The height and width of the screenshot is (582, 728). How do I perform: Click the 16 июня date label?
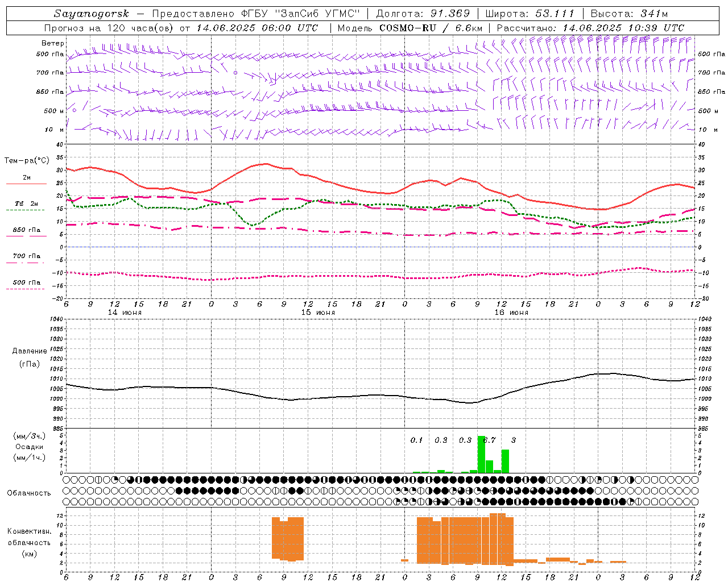tap(511, 313)
